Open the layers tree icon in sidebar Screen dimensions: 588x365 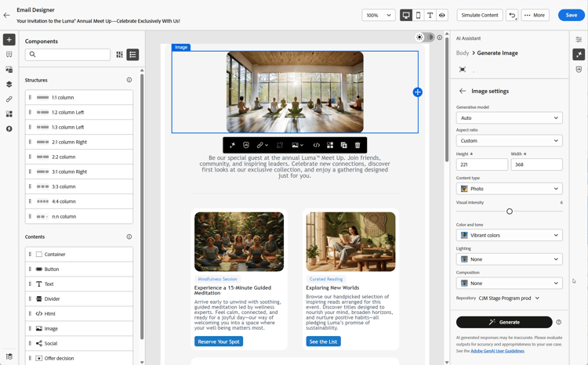9,84
